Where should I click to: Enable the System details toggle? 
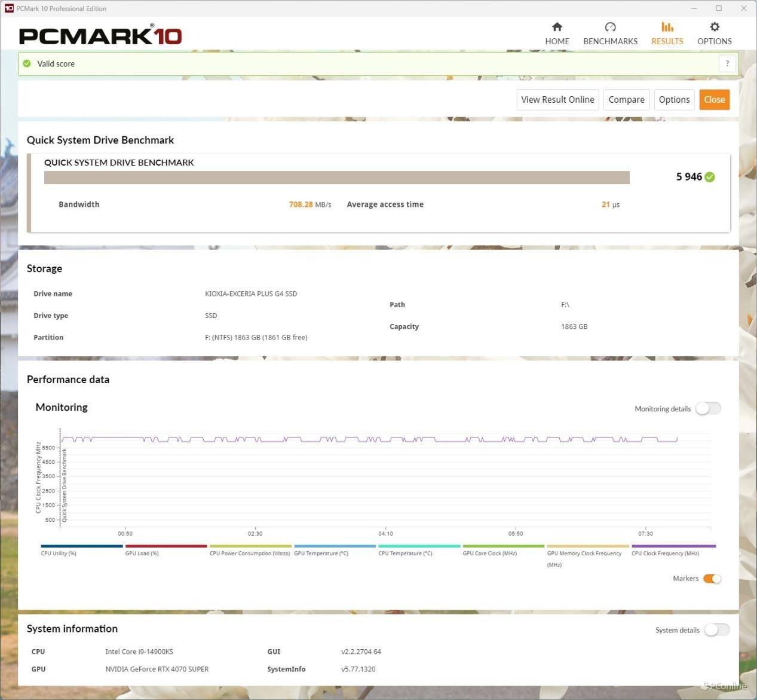[x=716, y=629]
